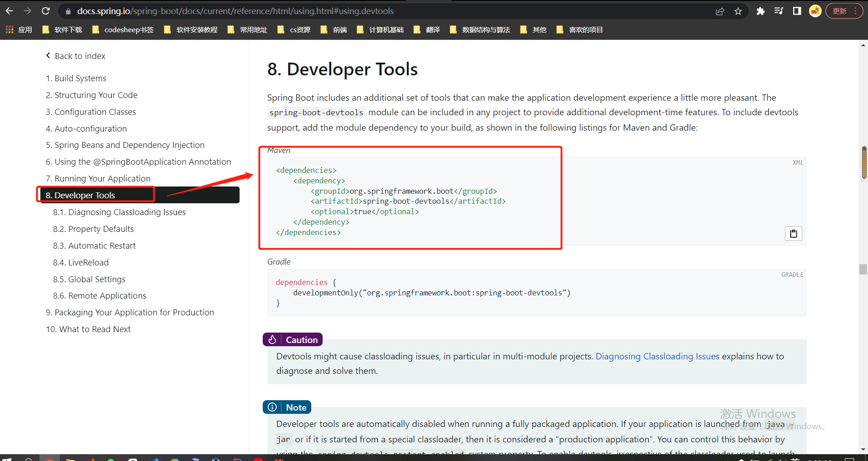Open 1. Build Systems section

(76, 78)
